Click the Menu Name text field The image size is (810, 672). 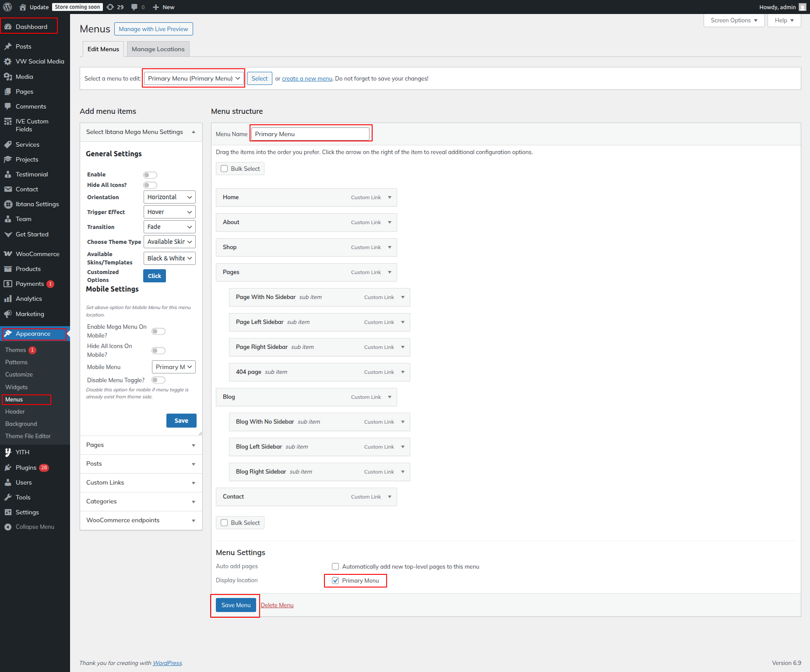point(310,134)
